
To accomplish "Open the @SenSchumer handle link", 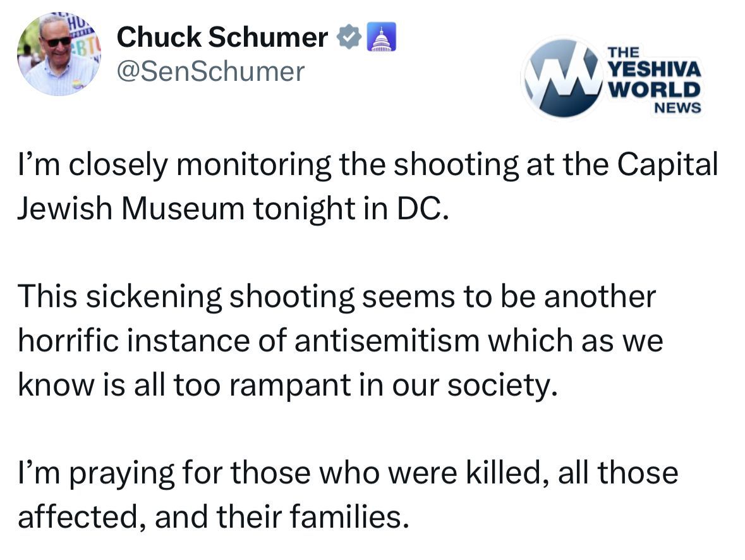I will click(210, 71).
